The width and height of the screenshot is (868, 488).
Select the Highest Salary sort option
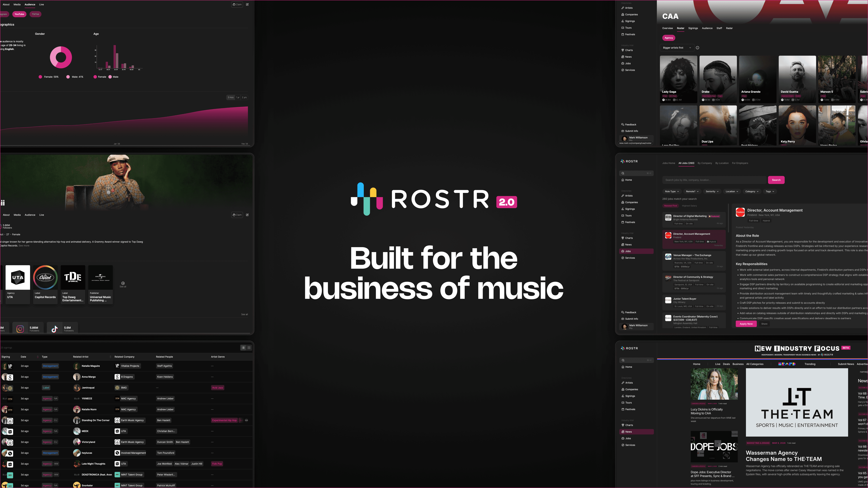pyautogui.click(x=689, y=206)
